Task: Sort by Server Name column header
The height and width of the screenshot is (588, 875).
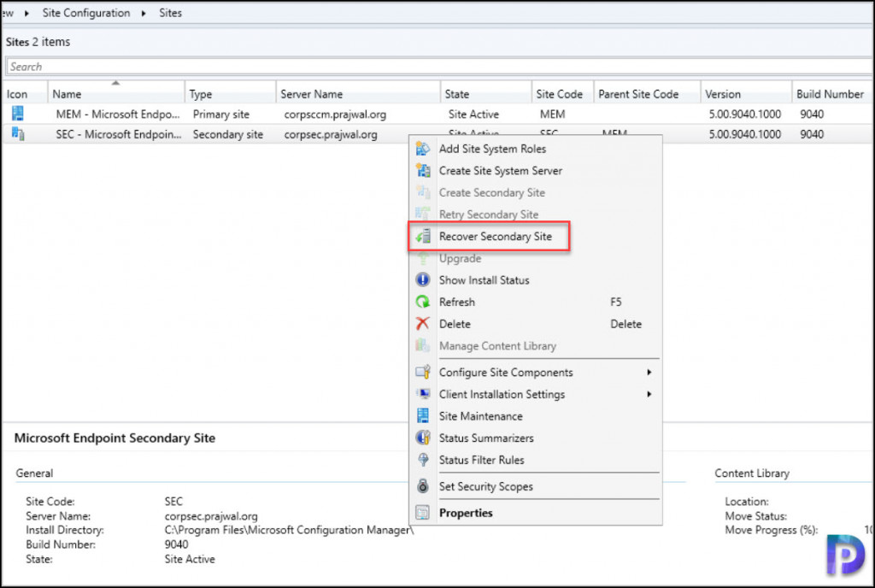Action: tap(358, 94)
